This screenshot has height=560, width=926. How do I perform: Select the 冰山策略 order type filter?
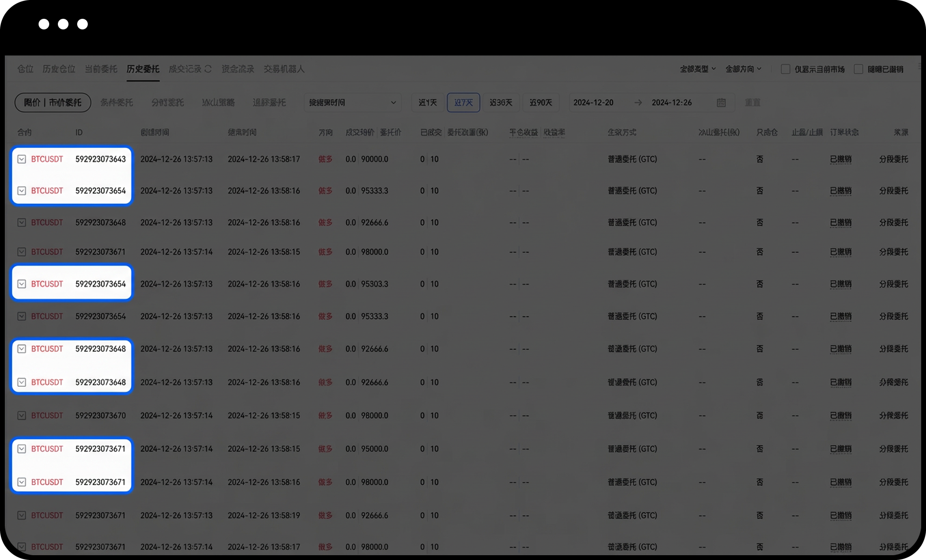218,103
